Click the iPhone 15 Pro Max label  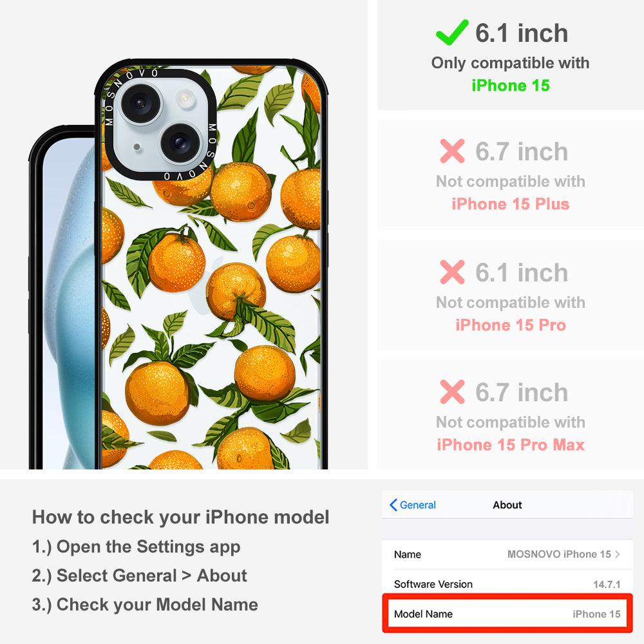click(511, 444)
